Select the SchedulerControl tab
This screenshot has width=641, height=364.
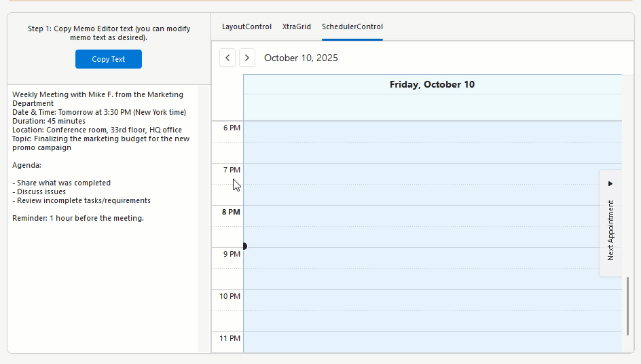(x=352, y=26)
